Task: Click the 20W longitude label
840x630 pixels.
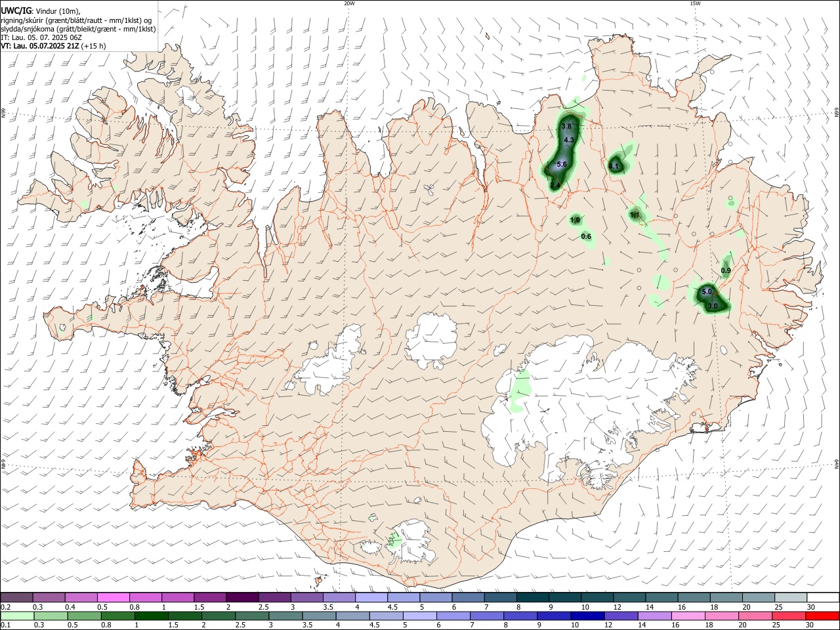Action: point(349,3)
